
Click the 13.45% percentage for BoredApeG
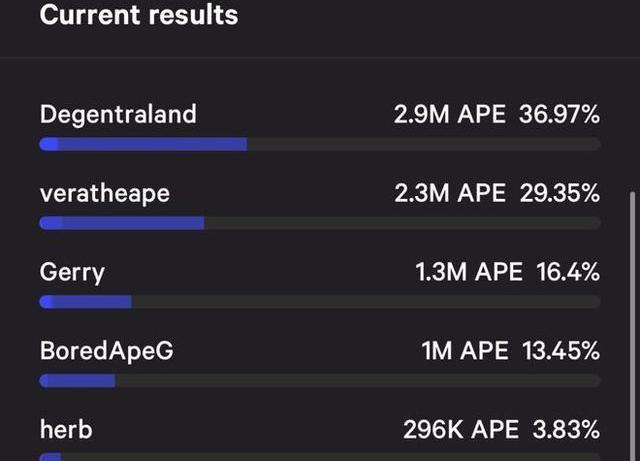561,351
